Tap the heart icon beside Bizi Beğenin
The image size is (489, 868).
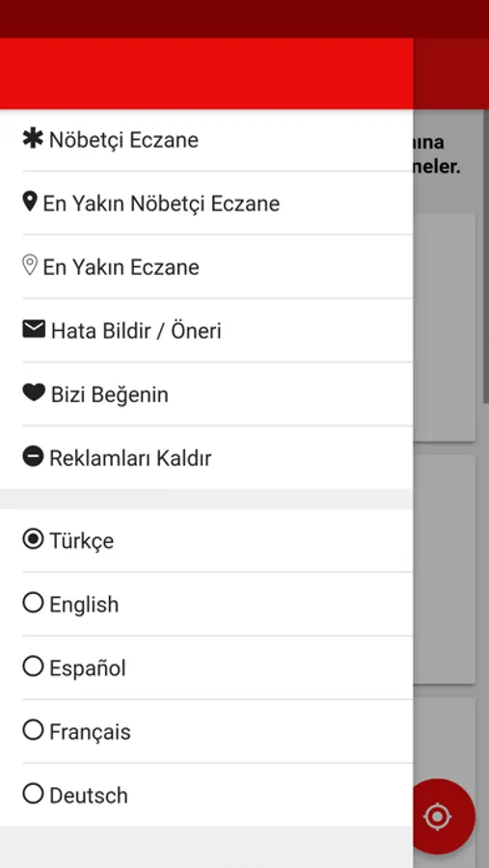[x=34, y=393]
